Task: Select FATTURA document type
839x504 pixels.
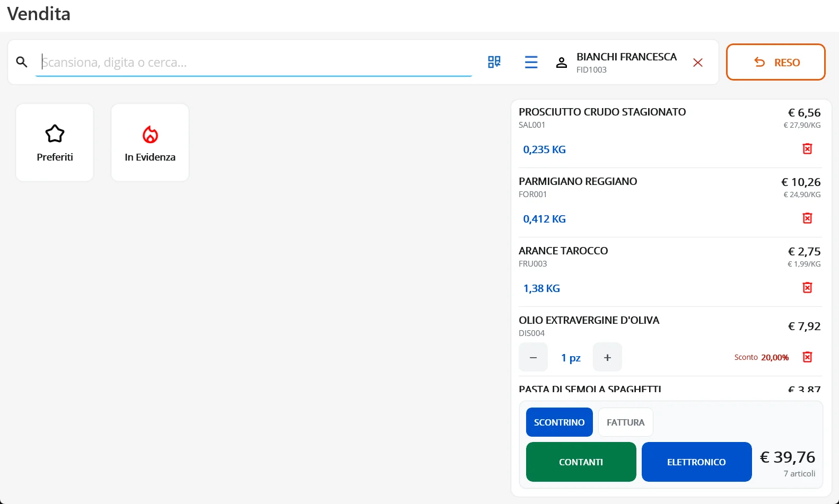Action: (x=626, y=422)
